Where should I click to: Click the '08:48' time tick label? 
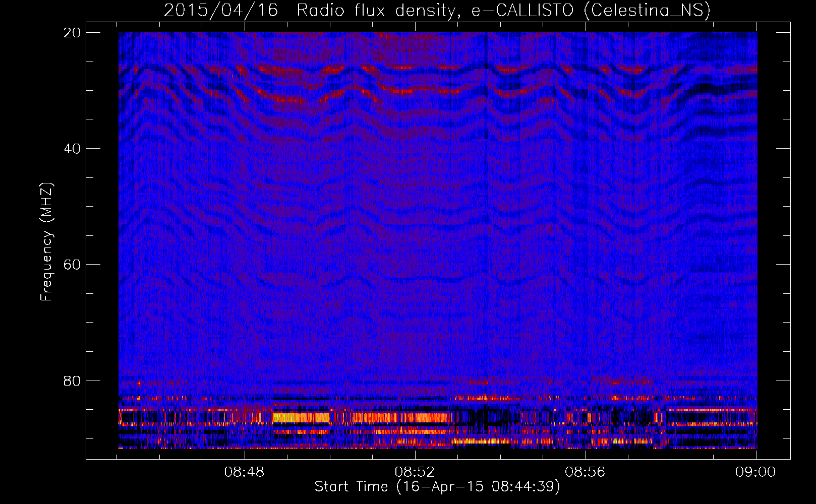245,472
